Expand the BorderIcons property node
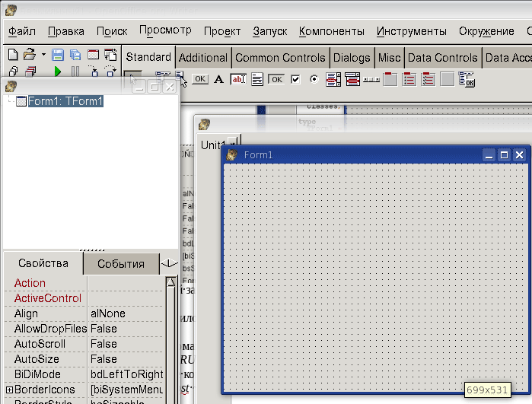 8,390
